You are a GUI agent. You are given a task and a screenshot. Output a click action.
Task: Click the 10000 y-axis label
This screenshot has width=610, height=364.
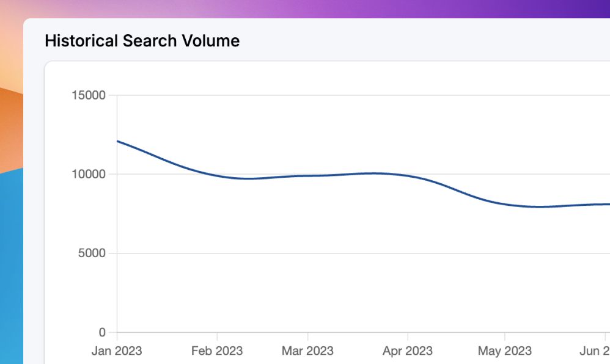[89, 174]
